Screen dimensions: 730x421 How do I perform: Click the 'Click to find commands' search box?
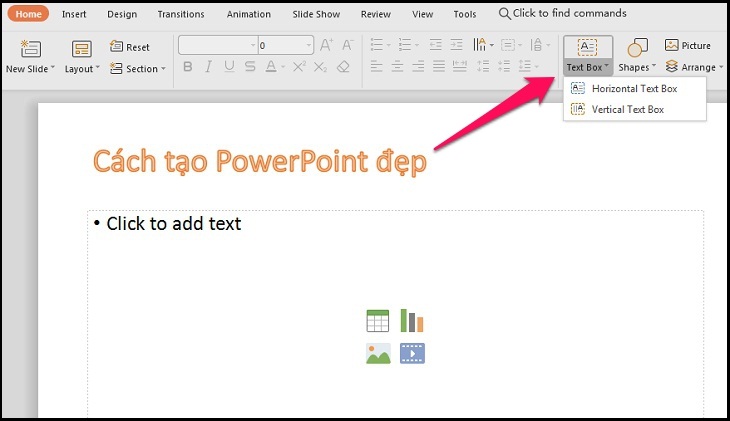pyautogui.click(x=562, y=14)
